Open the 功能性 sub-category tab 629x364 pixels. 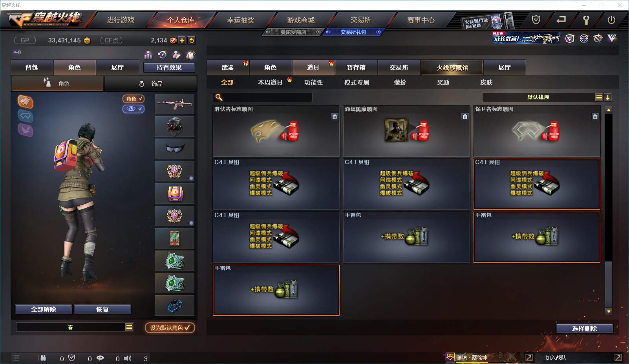tap(313, 82)
